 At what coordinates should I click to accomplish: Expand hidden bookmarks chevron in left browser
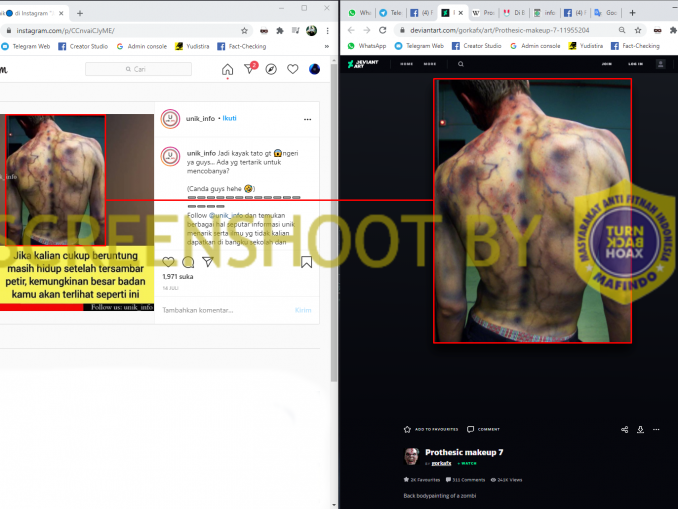tap(327, 46)
